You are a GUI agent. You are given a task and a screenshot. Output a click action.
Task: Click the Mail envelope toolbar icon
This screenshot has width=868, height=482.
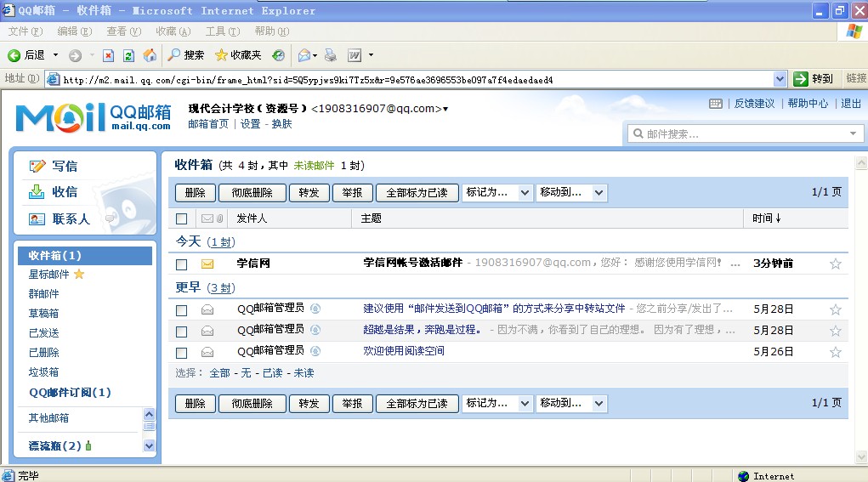[x=304, y=54]
